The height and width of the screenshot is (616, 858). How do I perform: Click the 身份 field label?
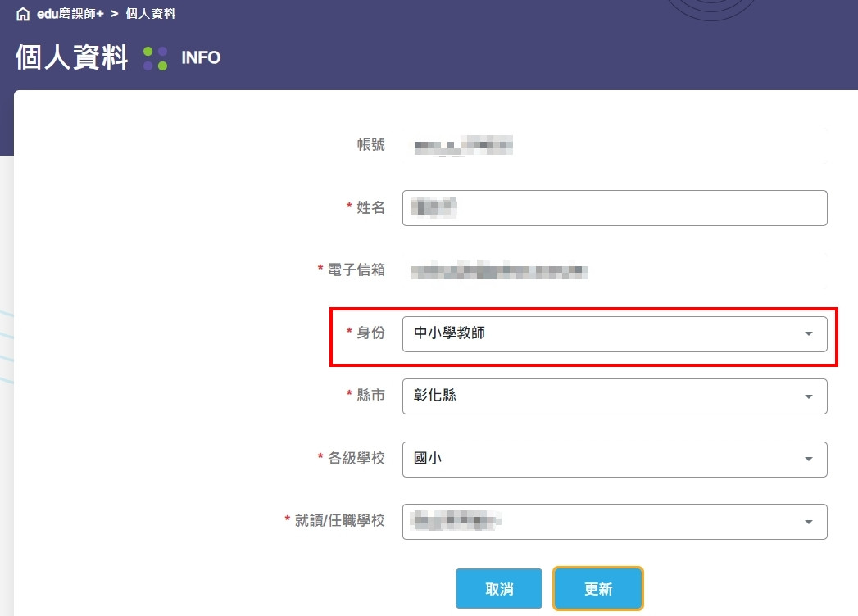(370, 333)
